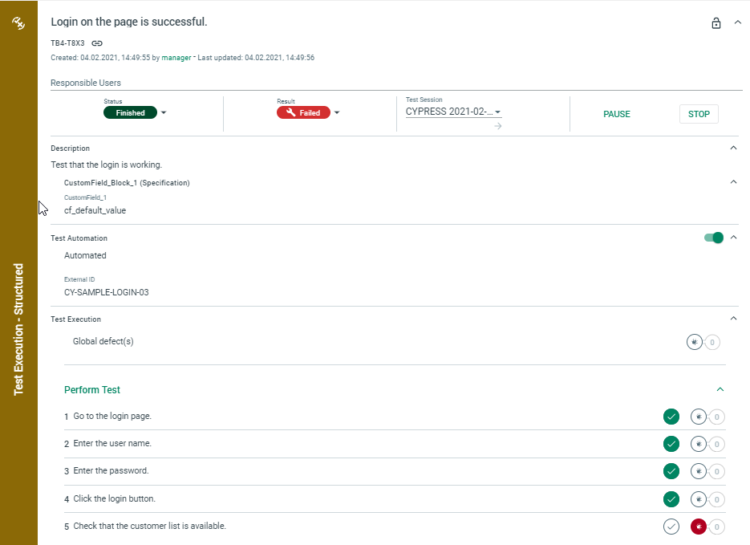Toggle the Test Automation switch

(x=714, y=237)
